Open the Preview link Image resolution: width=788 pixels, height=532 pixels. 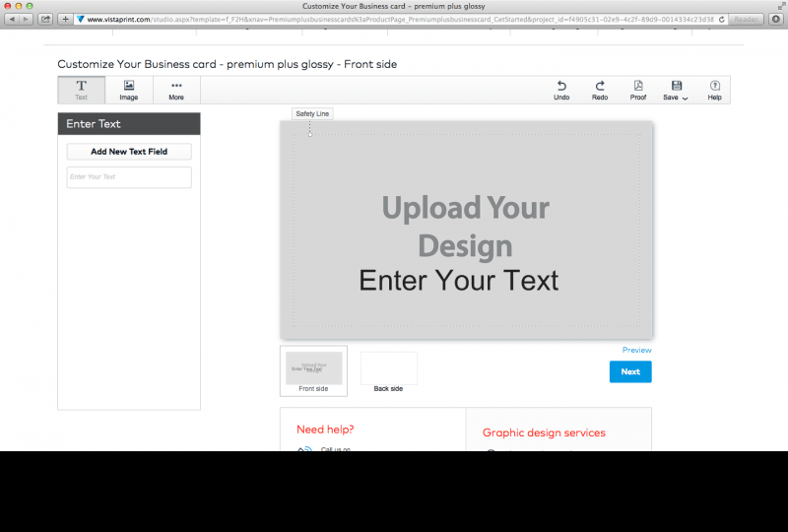coord(636,350)
